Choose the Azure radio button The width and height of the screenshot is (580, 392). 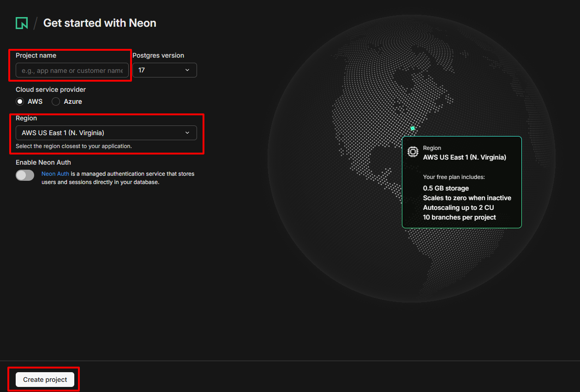point(56,101)
